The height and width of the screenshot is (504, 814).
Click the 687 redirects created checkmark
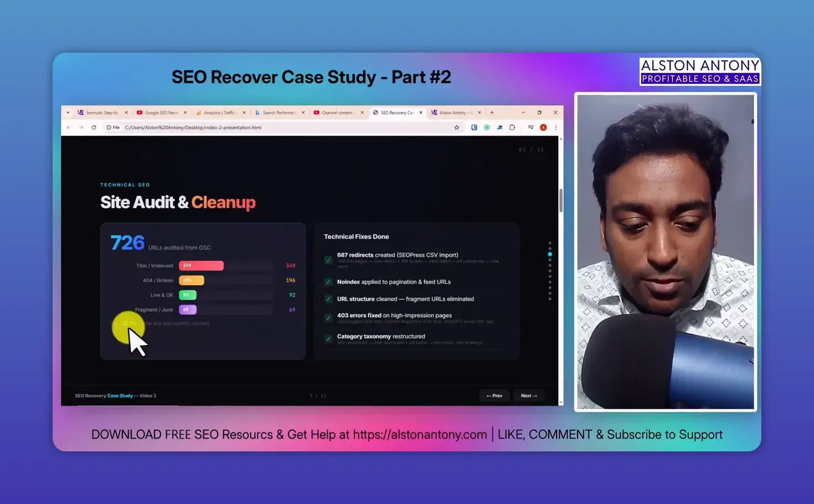click(328, 260)
